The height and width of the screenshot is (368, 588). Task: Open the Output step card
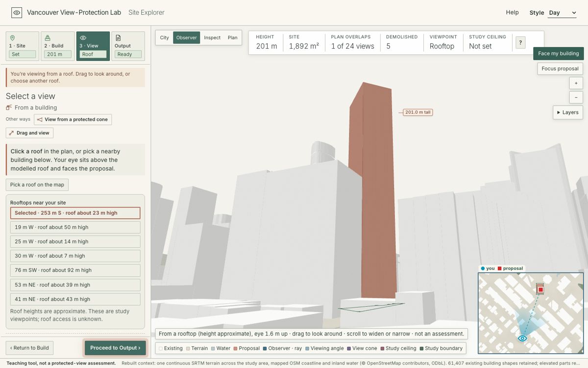coord(128,46)
